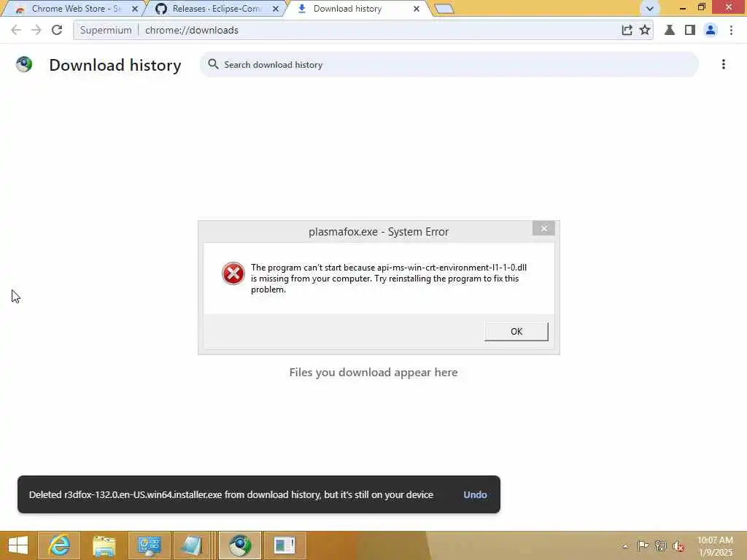The width and height of the screenshot is (747, 560).
Task: Open the Chrome Labs flask icon
Action: [670, 30]
